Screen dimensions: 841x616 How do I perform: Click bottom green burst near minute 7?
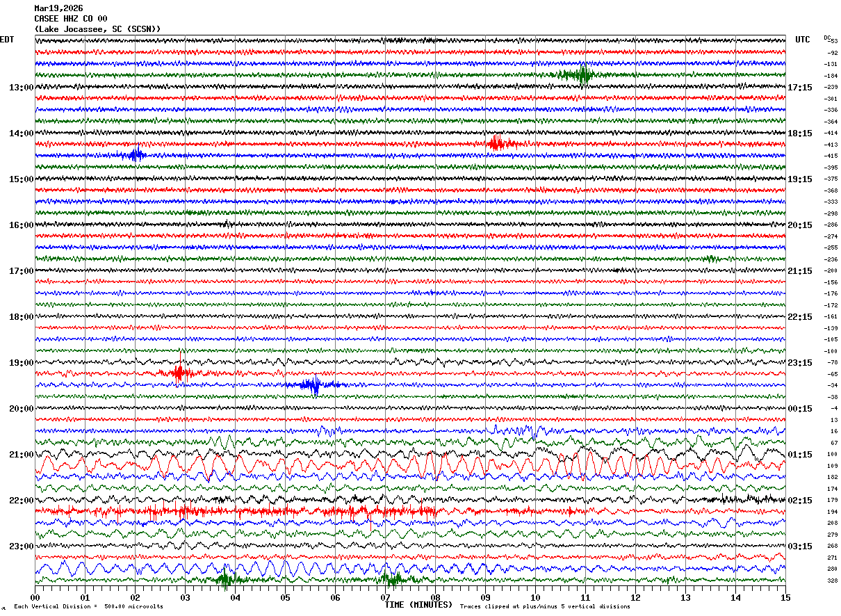coord(391,578)
